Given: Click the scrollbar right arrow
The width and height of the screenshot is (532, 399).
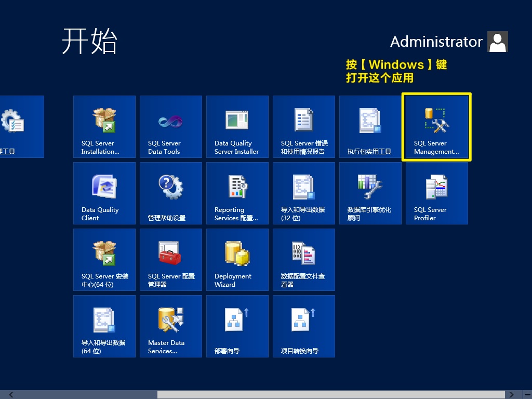Looking at the screenshot, I should 511,395.
